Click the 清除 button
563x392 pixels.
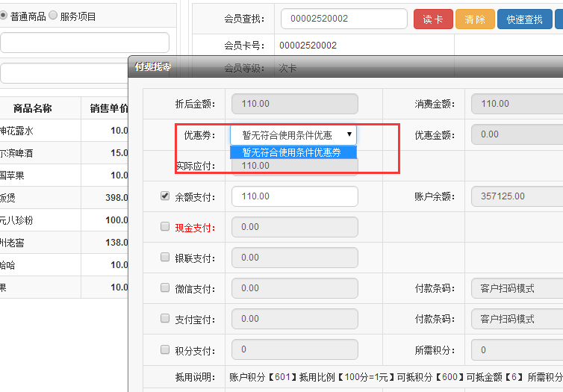[x=475, y=19]
